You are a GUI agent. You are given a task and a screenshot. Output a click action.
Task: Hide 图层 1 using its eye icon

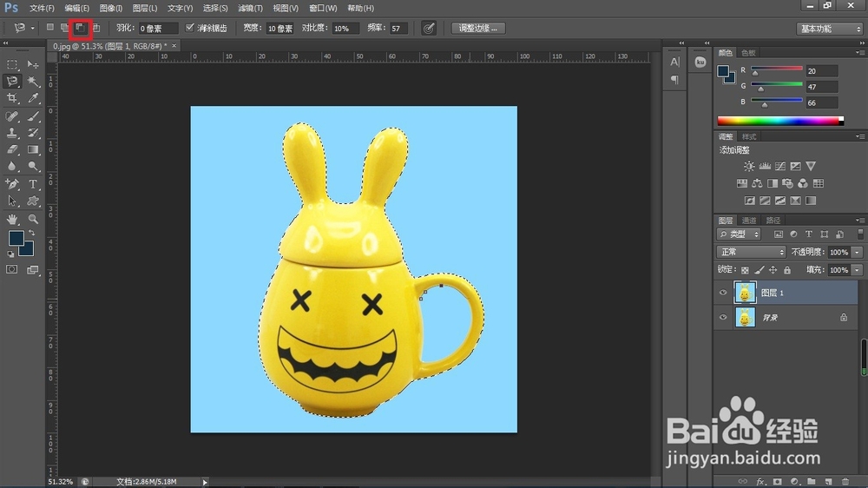pyautogui.click(x=722, y=293)
